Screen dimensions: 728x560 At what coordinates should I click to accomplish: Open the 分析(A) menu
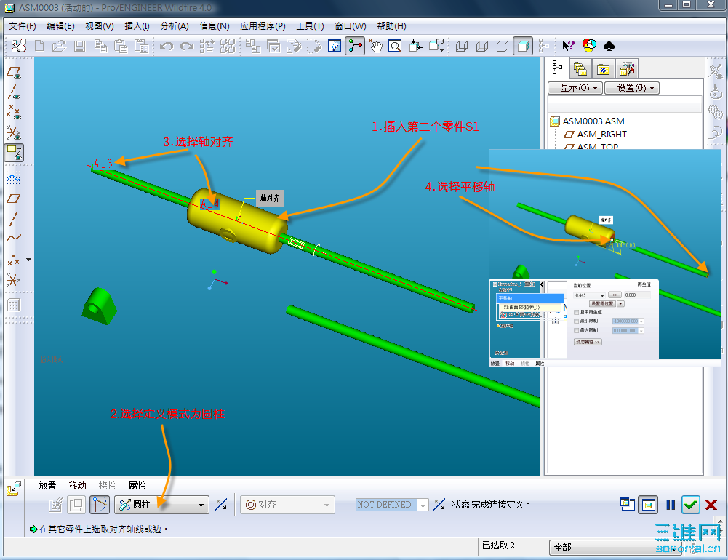(x=175, y=26)
